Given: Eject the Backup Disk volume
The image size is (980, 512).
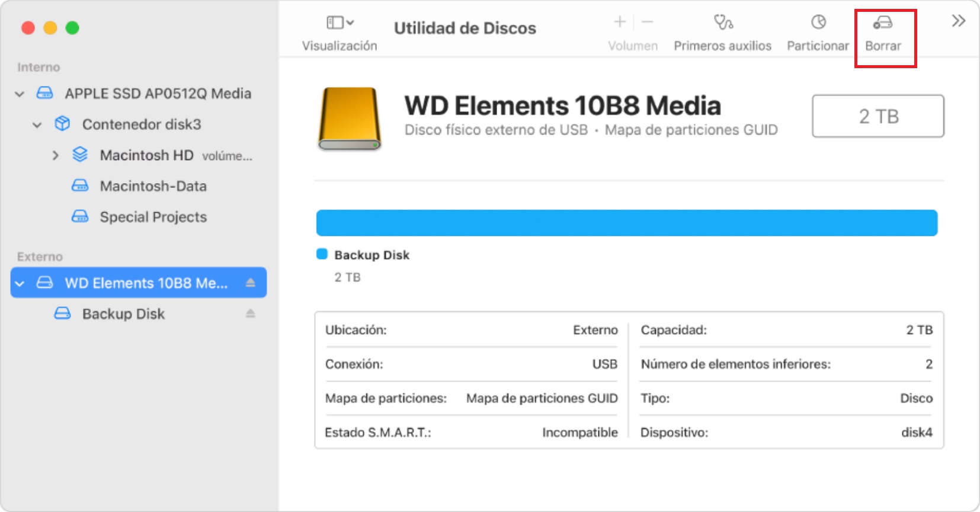Looking at the screenshot, I should pos(251,313).
